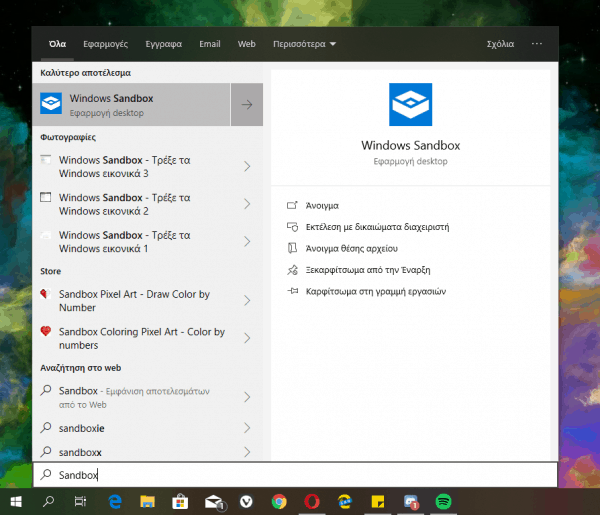Viewport: 600px width, 515px height.
Task: Click the file location icon
Action: [x=292, y=248]
